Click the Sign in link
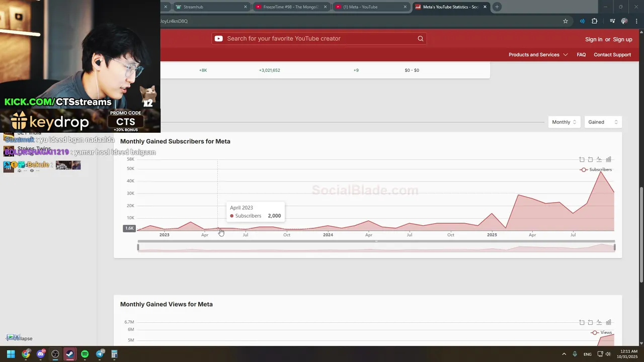The width and height of the screenshot is (644, 362). (x=594, y=39)
